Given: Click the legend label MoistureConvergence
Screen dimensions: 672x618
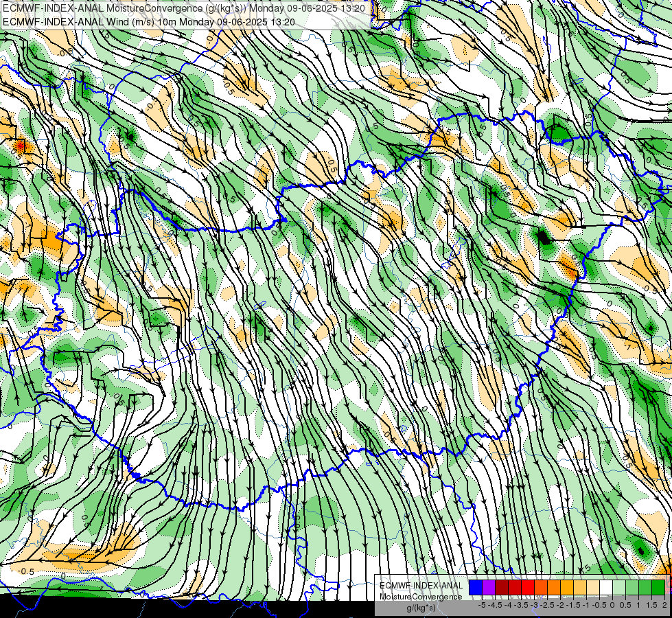Looking at the screenshot, I should (421, 597).
